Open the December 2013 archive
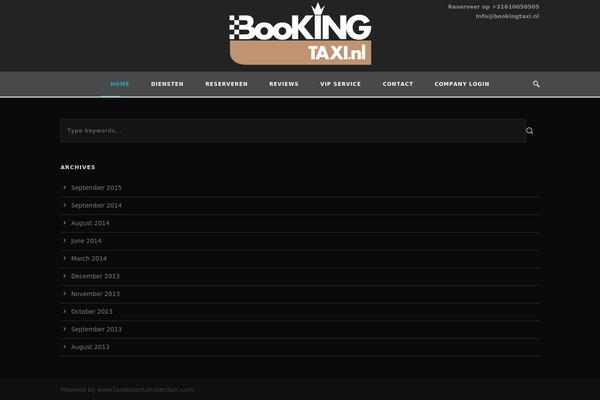This screenshot has height=400, width=600. tap(95, 276)
